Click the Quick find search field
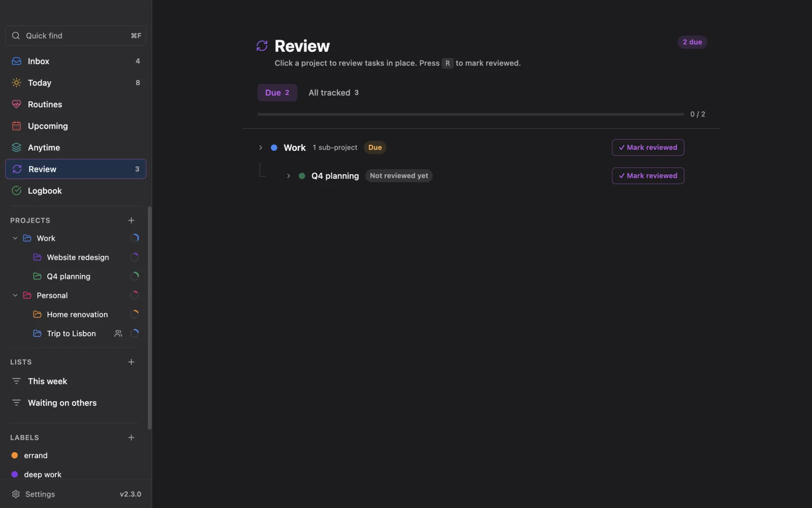Viewport: 812px width, 508px height. click(x=76, y=36)
